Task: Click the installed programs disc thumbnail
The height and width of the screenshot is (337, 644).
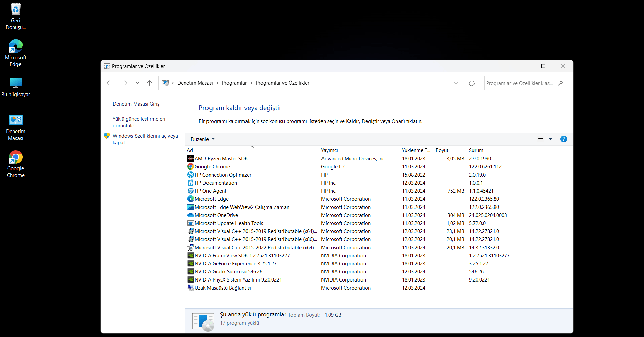Action: click(203, 321)
